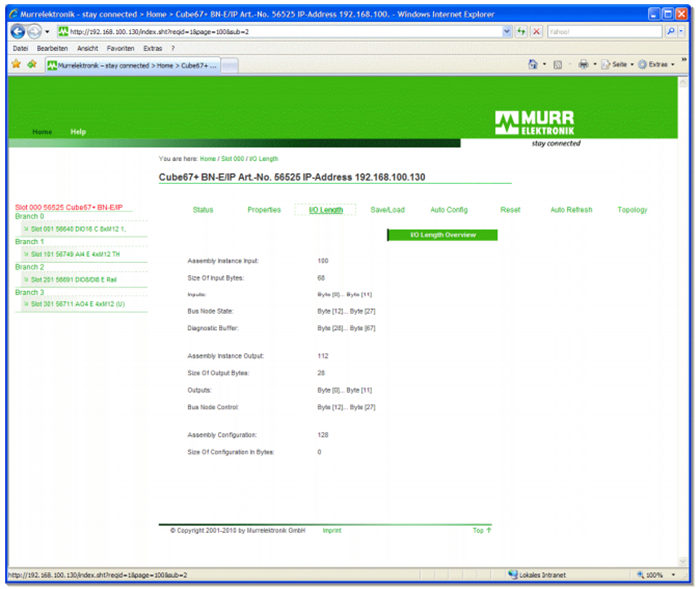Viewport: 699px width, 589px height.
Task: Open the Auto Config tab
Action: (x=449, y=210)
